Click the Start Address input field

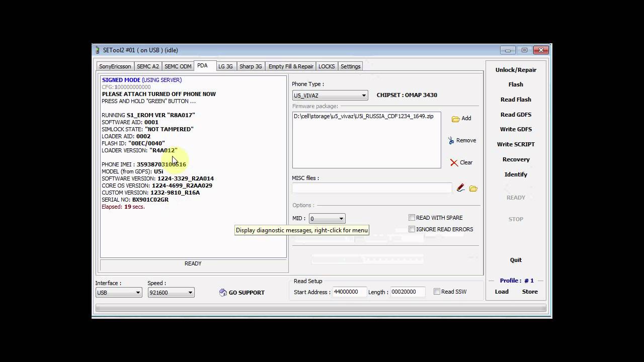click(350, 292)
